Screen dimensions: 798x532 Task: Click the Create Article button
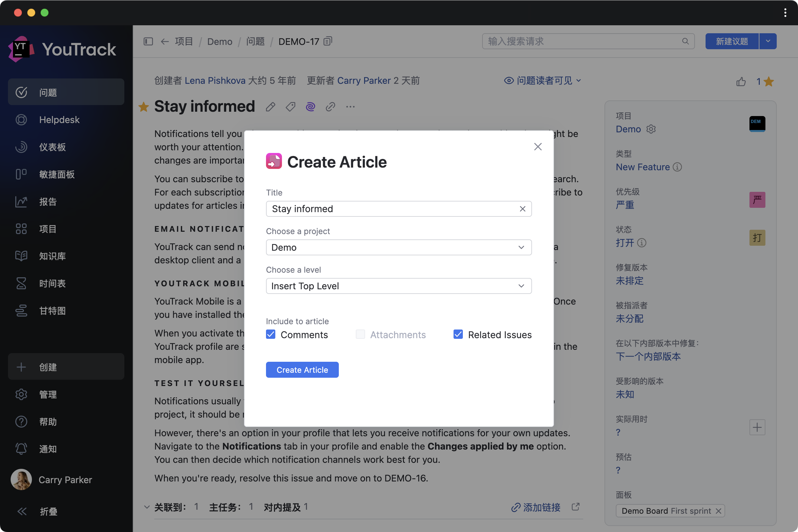(302, 369)
